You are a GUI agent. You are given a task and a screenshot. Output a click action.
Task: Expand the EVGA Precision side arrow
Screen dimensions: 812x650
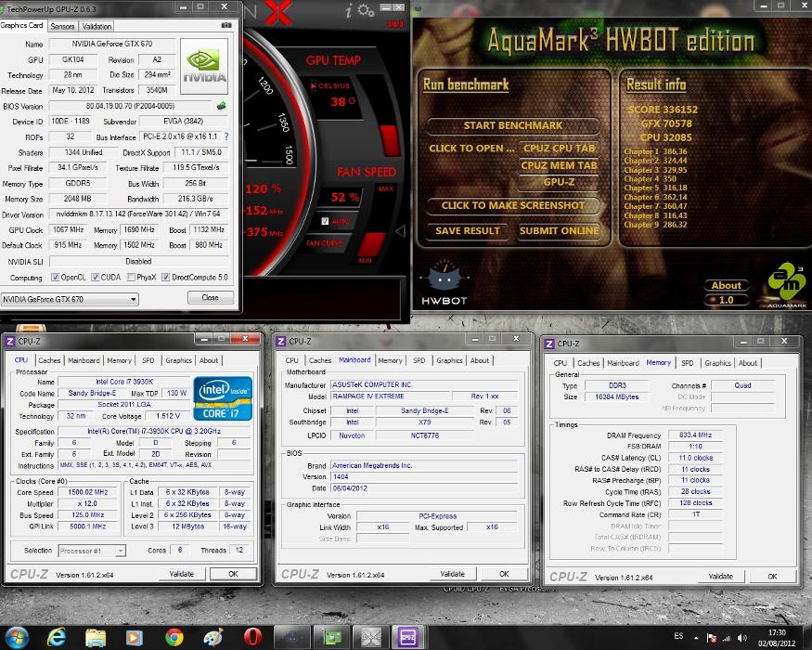[x=400, y=230]
